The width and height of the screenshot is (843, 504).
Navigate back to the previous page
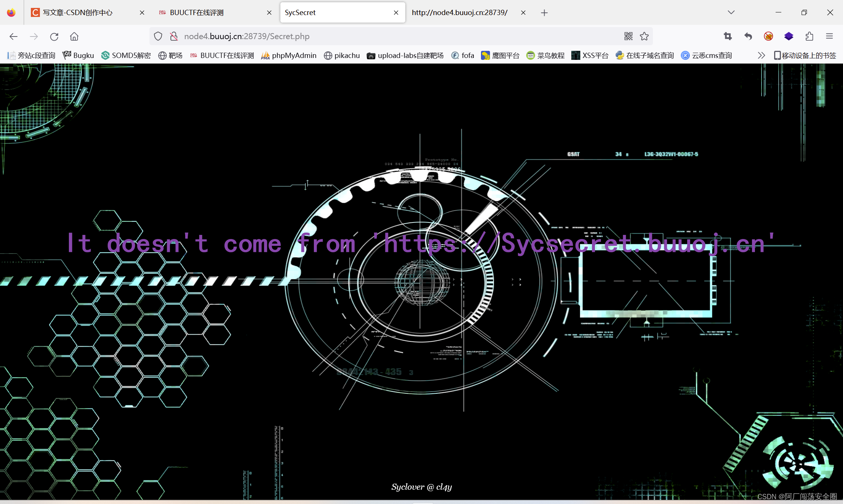click(14, 36)
